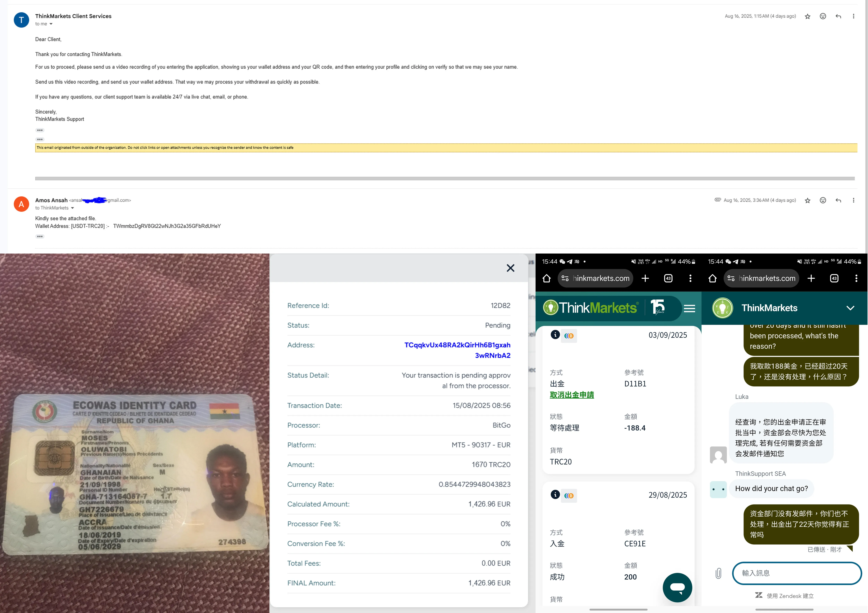Click the Reference Id value "12D82"
Viewport: 868px width, 613px height.
(x=500, y=306)
